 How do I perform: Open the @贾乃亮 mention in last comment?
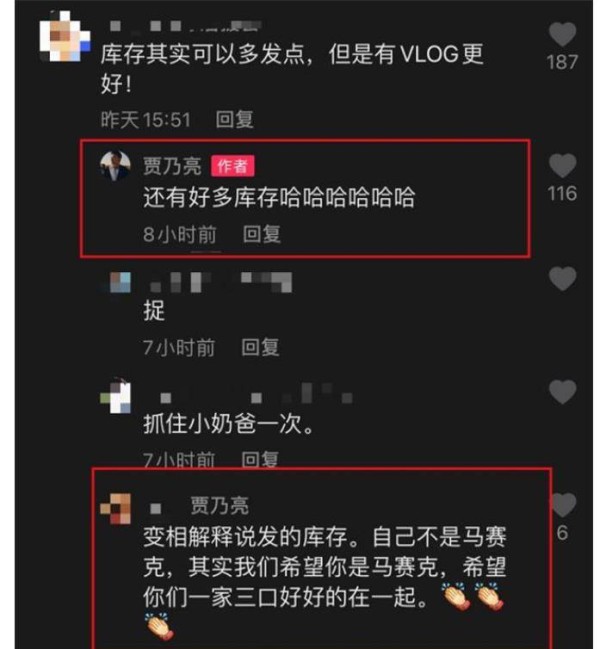[x=219, y=505]
